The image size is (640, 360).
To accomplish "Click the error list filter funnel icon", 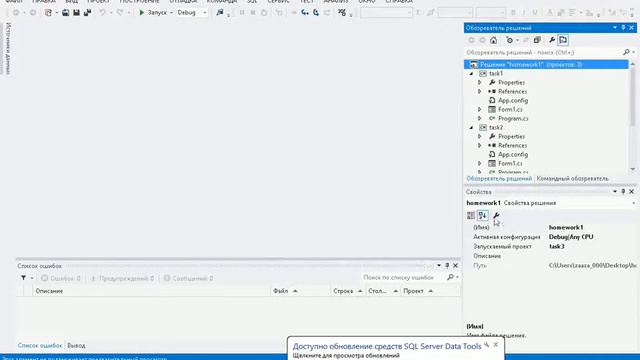I will coord(24,278).
